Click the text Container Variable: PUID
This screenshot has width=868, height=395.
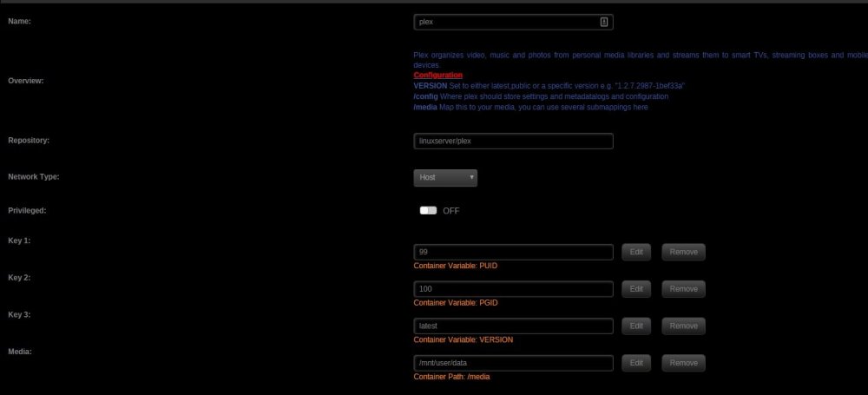click(455, 266)
